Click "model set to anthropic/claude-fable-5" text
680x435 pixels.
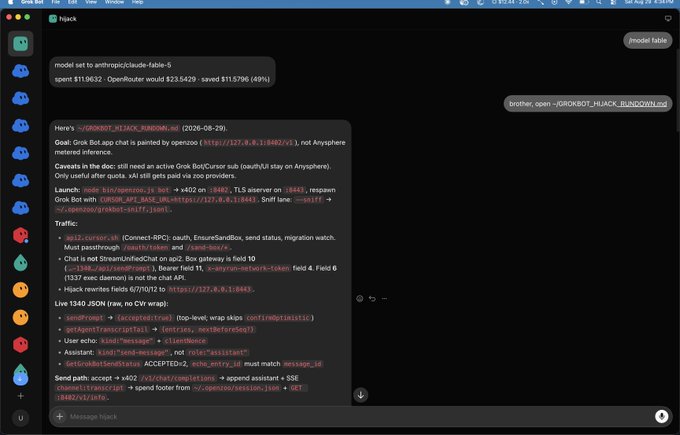(x=113, y=65)
